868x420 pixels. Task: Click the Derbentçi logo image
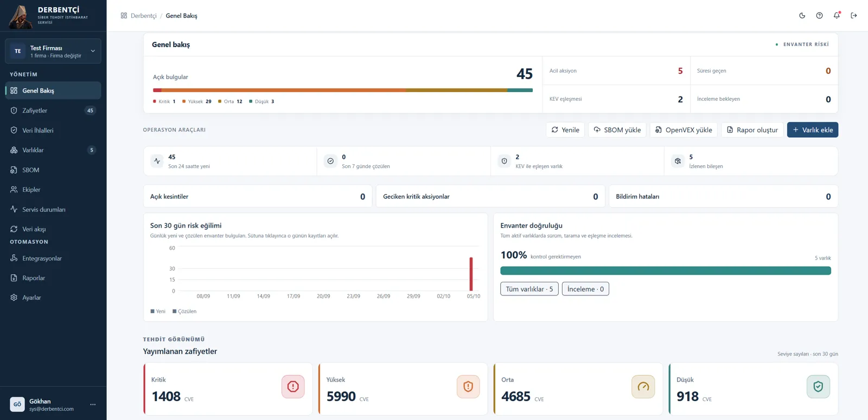pyautogui.click(x=21, y=16)
